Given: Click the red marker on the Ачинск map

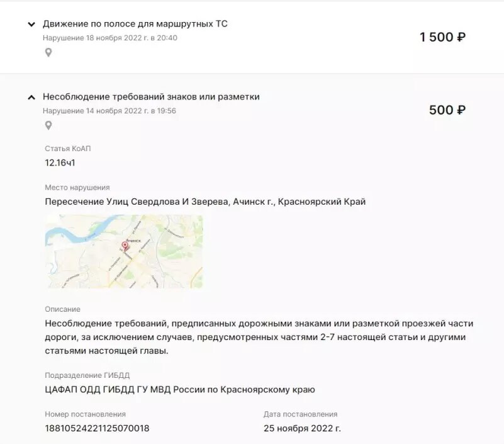Looking at the screenshot, I should (x=126, y=246).
